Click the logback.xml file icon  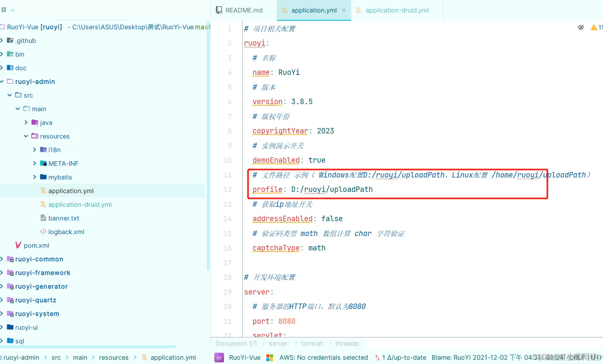tap(43, 231)
